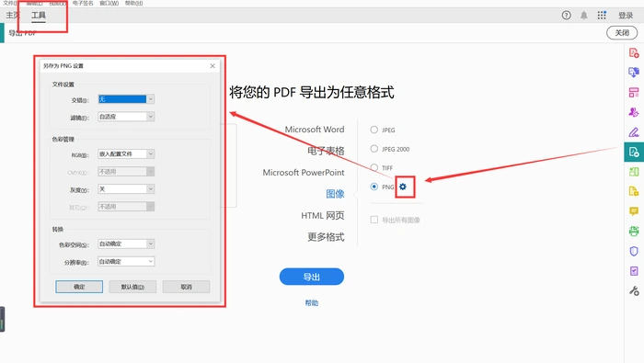The height and width of the screenshot is (363, 644).
Task: Open the Create PDF tool in sidebar
Action: tap(634, 53)
